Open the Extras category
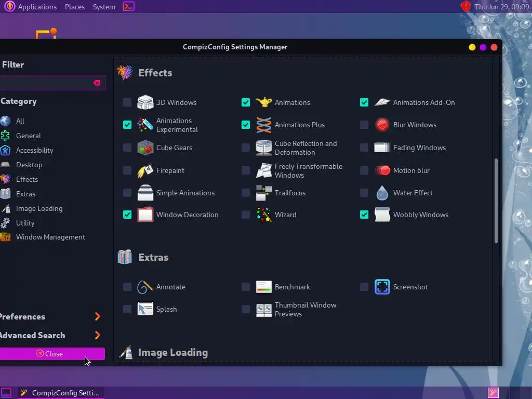The height and width of the screenshot is (399, 532). tap(25, 194)
